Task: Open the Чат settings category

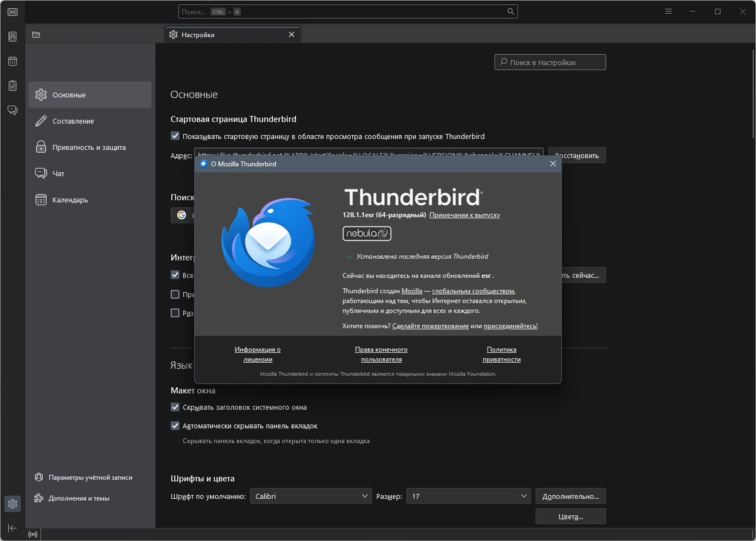Action: coord(90,173)
